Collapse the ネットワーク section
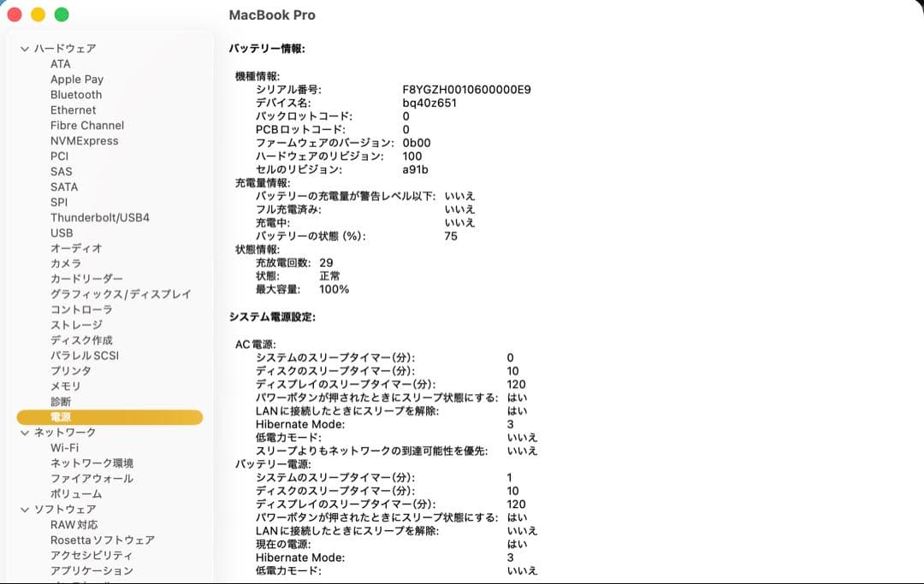 (24, 432)
